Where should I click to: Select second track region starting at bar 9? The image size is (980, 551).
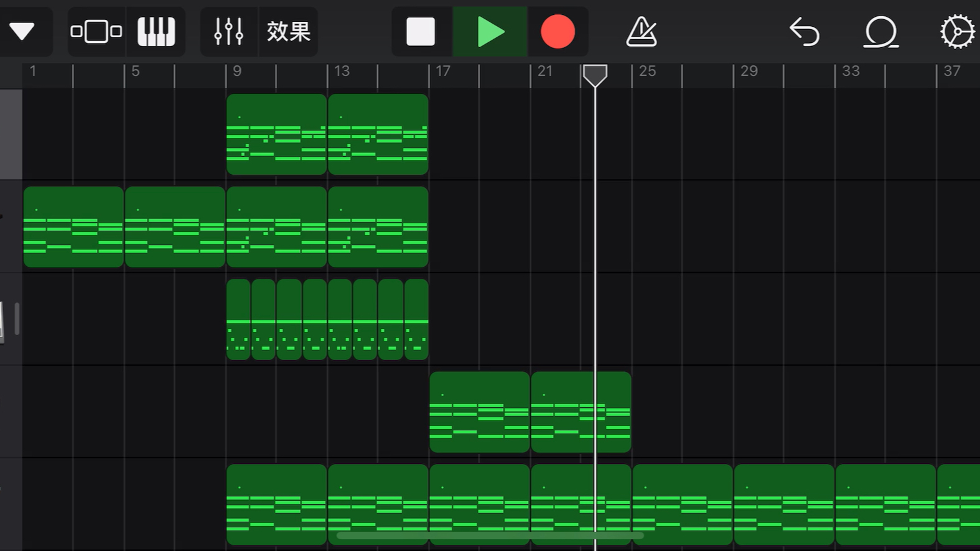[x=277, y=227]
